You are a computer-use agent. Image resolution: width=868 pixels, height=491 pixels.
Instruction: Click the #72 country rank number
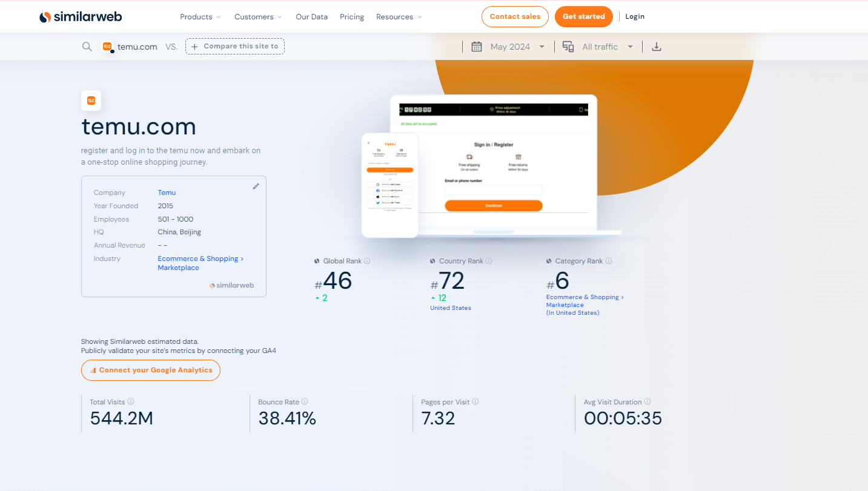[448, 281]
